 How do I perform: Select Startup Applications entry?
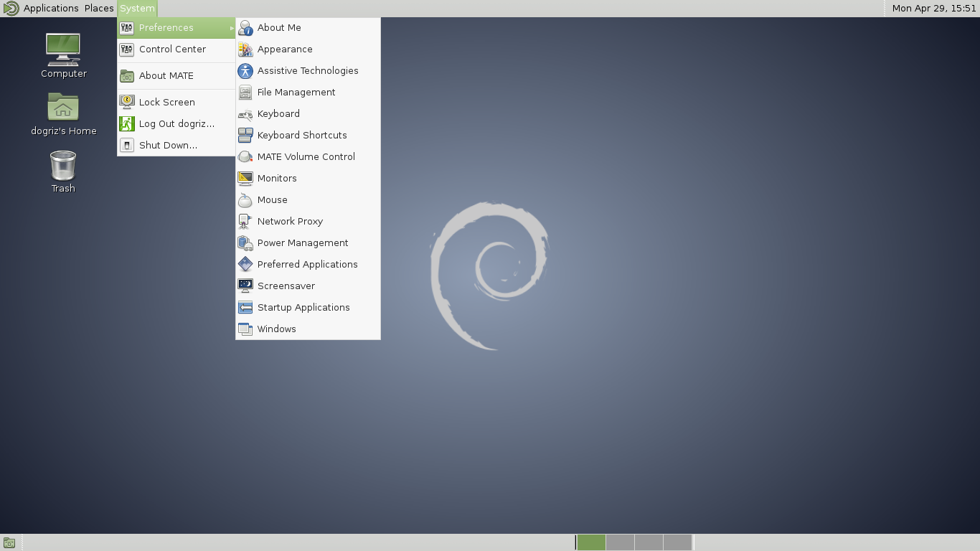click(x=308, y=308)
